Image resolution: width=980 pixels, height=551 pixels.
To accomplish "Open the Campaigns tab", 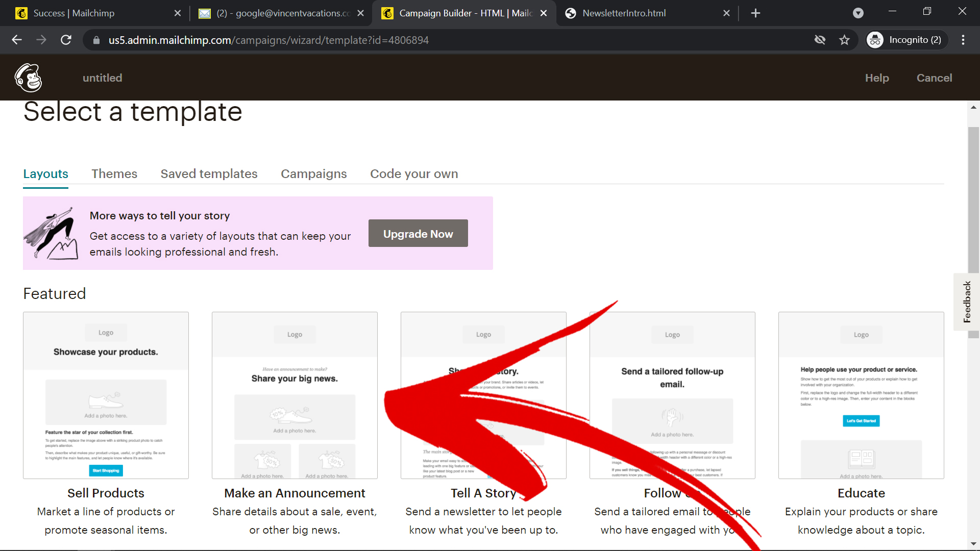I will pyautogui.click(x=313, y=174).
